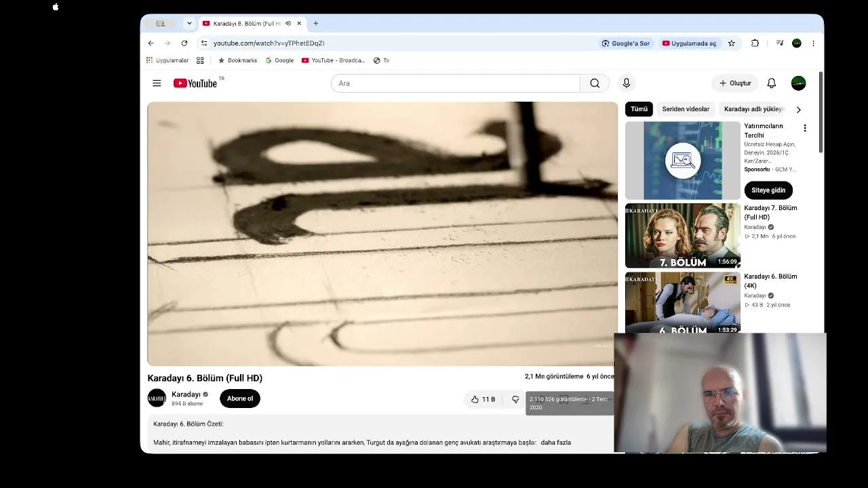The height and width of the screenshot is (488, 868).
Task: Bookmark this page with the star
Action: click(732, 43)
